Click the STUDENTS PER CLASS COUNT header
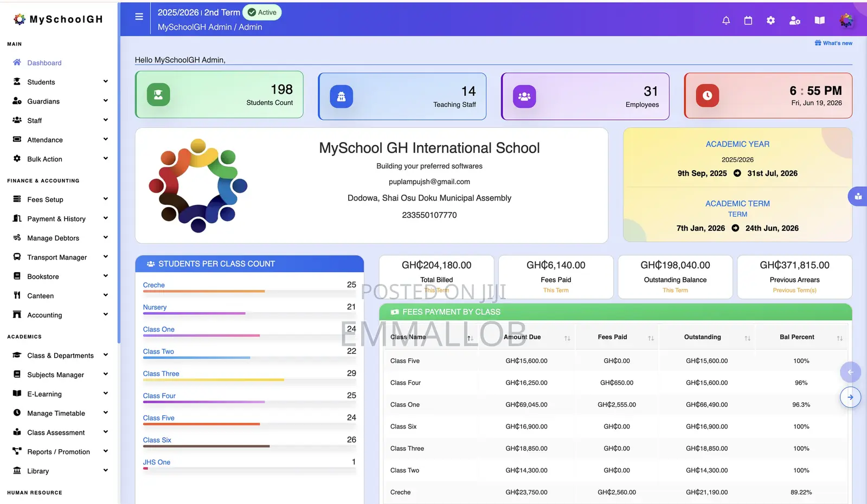Image resolution: width=867 pixels, height=504 pixels. coord(249,264)
